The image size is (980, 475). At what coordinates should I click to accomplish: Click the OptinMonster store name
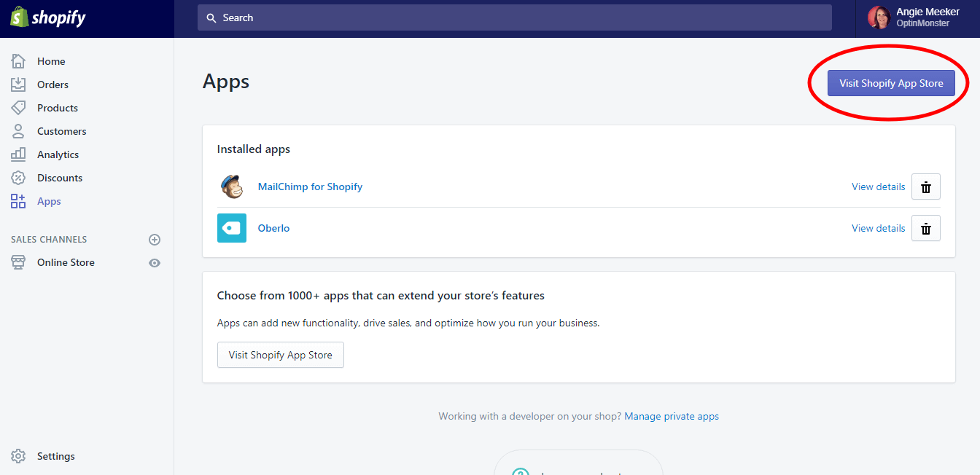point(922,23)
